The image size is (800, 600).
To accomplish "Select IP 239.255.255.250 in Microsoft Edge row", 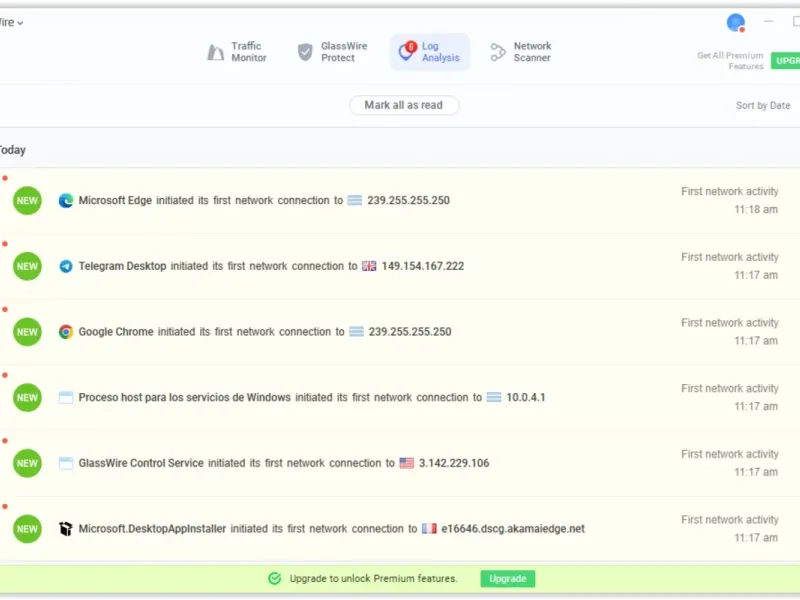I will click(x=408, y=201).
